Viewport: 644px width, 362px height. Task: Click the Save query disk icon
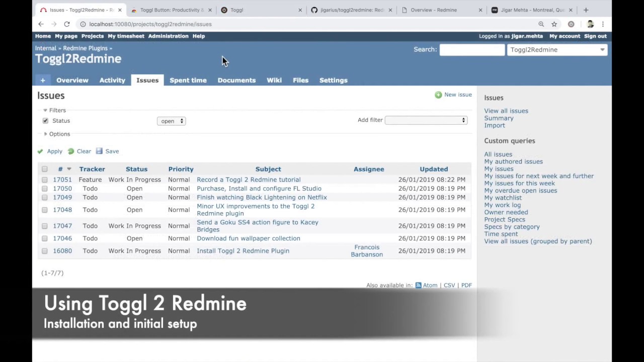pyautogui.click(x=99, y=151)
